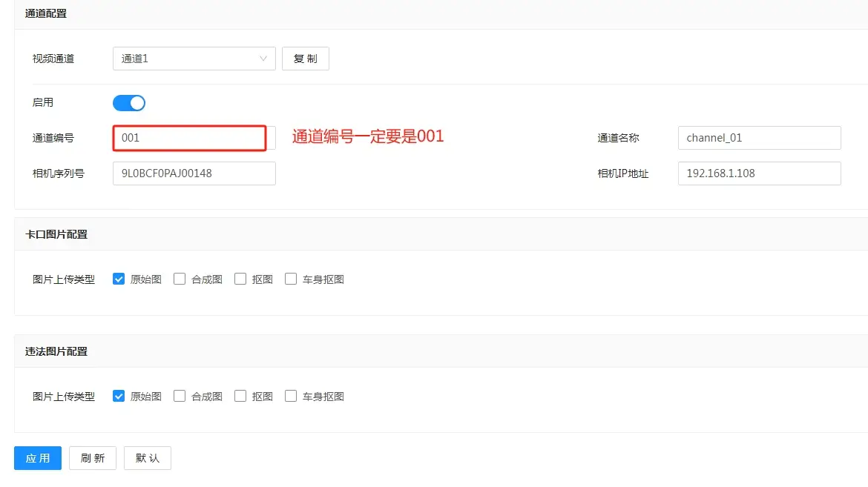The image size is (868, 487).
Task: Click the 默认 button
Action: coord(147,458)
